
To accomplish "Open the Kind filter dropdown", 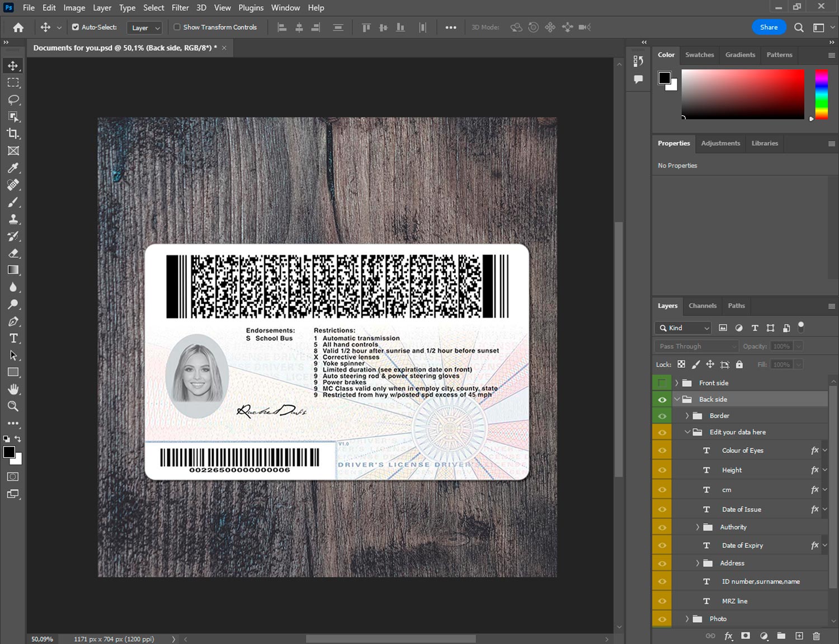I will [x=684, y=328].
